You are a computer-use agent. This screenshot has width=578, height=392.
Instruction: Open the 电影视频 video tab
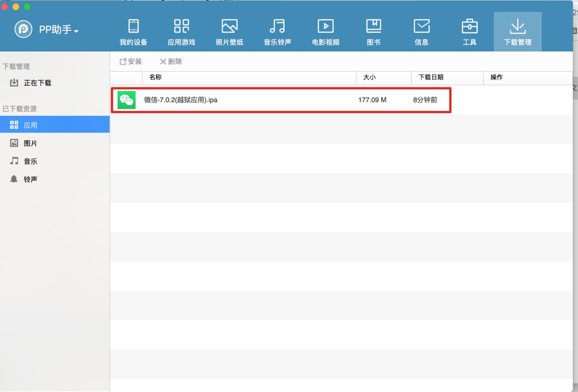(326, 32)
